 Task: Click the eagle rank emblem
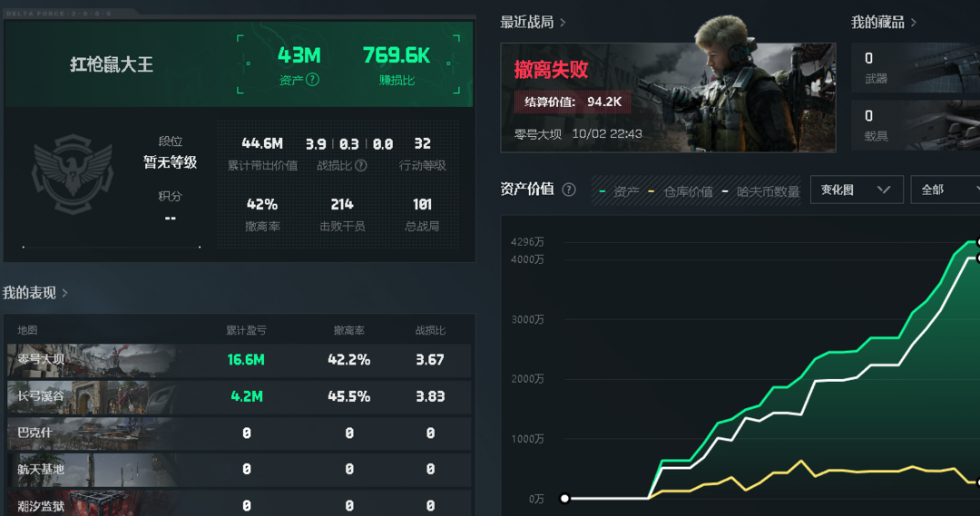73,176
